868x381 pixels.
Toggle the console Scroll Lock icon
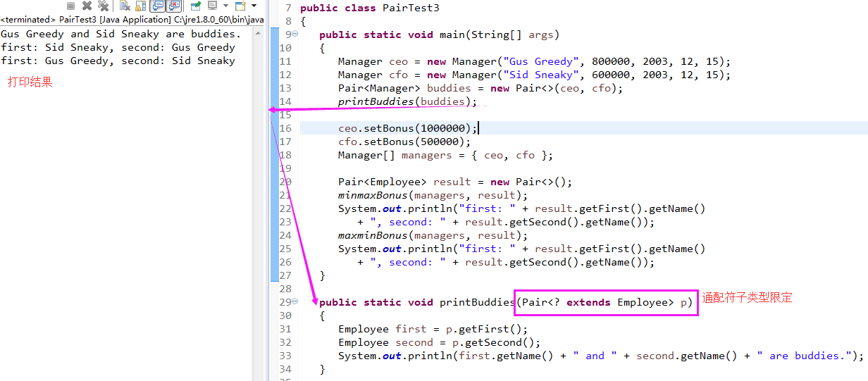pyautogui.click(x=140, y=6)
